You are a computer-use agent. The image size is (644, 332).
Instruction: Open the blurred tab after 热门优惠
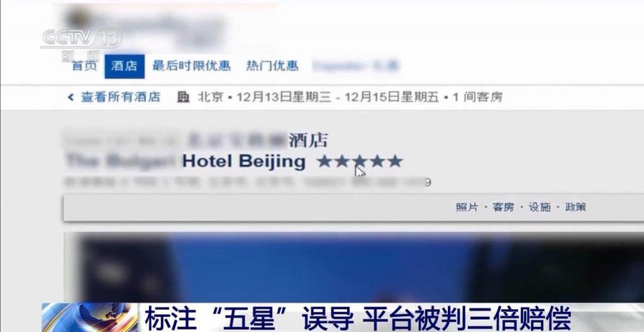356,66
